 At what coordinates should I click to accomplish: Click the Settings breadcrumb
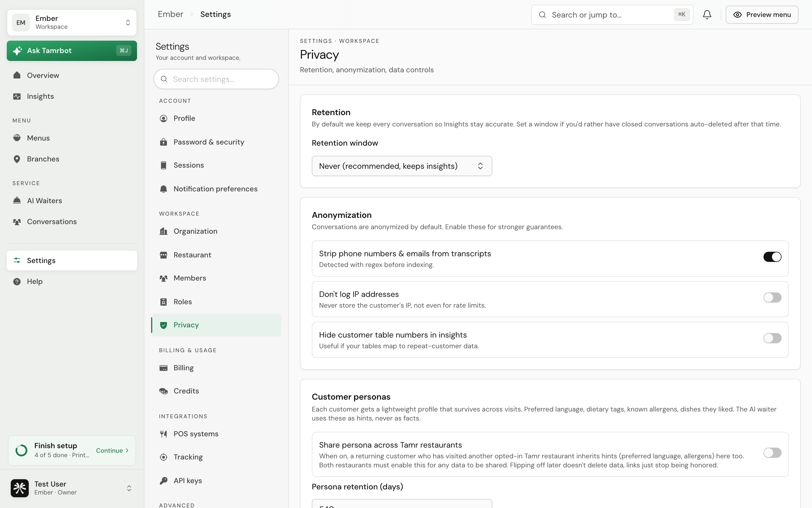215,14
